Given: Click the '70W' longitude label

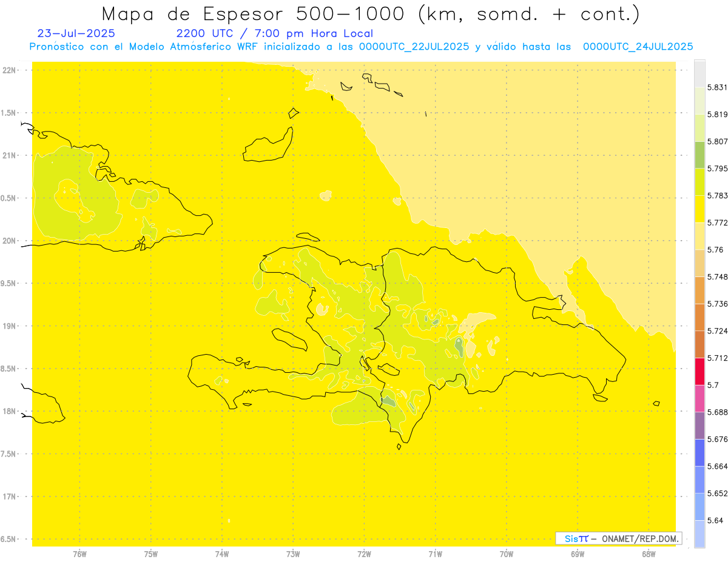Looking at the screenshot, I should pyautogui.click(x=507, y=554).
